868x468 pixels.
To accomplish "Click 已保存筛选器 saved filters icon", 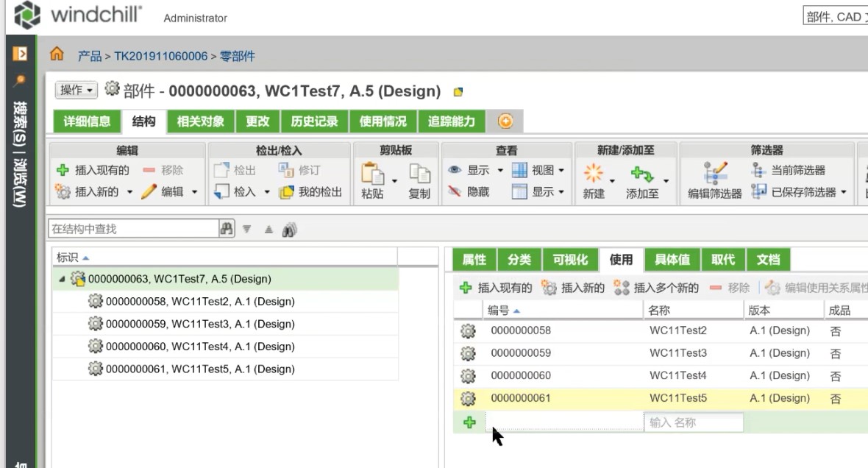I will coord(759,191).
